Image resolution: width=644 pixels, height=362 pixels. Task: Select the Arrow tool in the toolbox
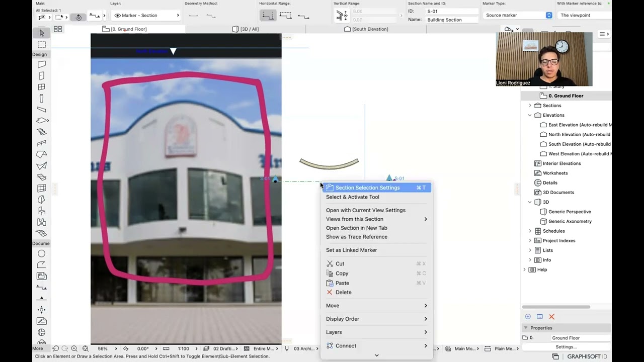(x=42, y=33)
